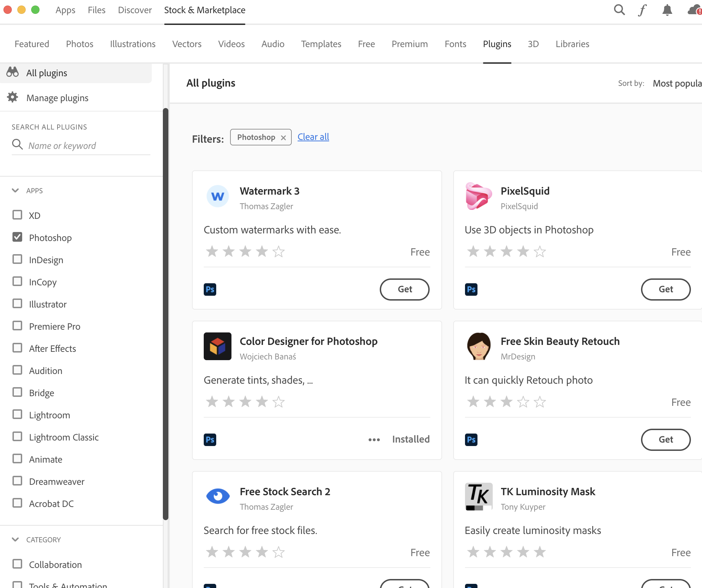This screenshot has height=588, width=702.
Task: Uncheck the Photoshop app filter
Action: point(18,237)
